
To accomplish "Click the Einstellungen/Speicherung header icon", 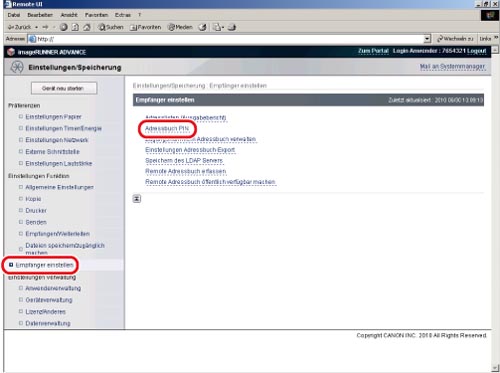I will (x=17, y=67).
